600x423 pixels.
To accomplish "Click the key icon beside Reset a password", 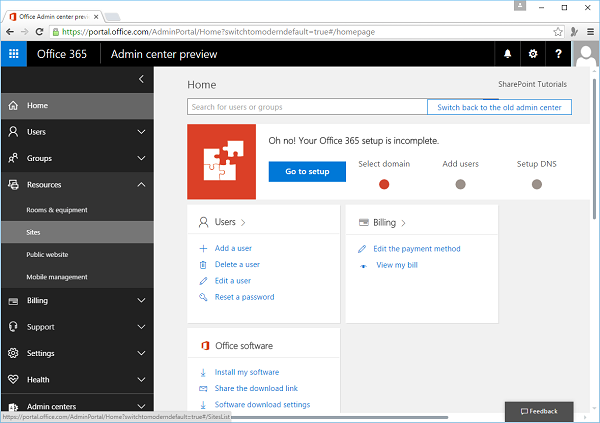I will 203,297.
